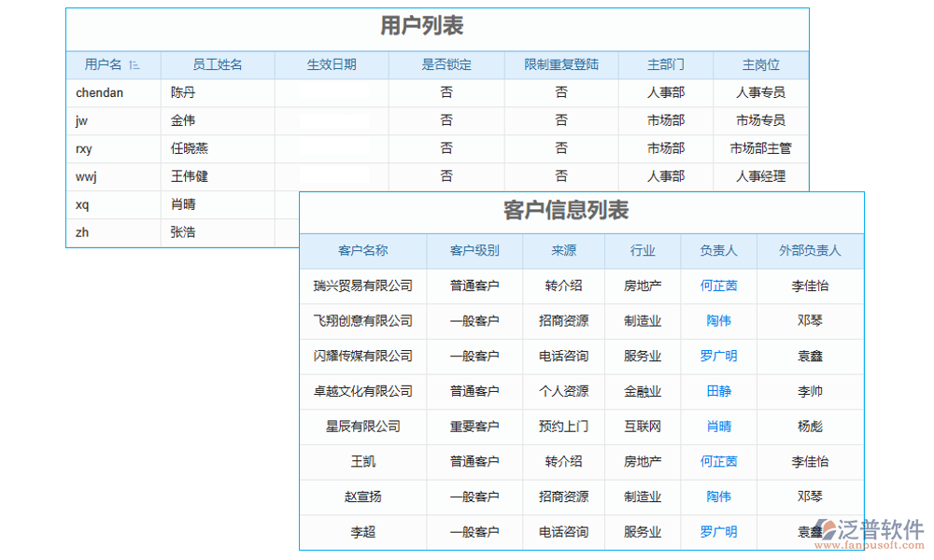Click the 客户级别 column header
The width and height of the screenshot is (934, 560).
474,250
